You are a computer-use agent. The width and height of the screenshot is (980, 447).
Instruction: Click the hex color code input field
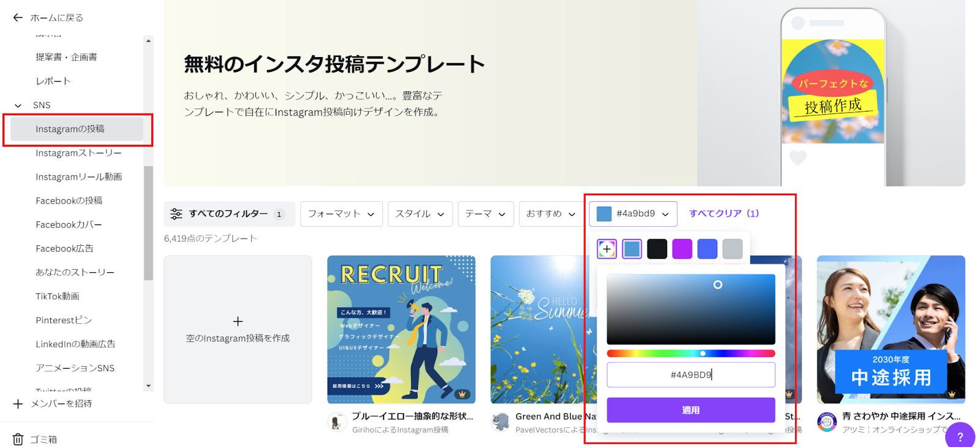point(690,375)
